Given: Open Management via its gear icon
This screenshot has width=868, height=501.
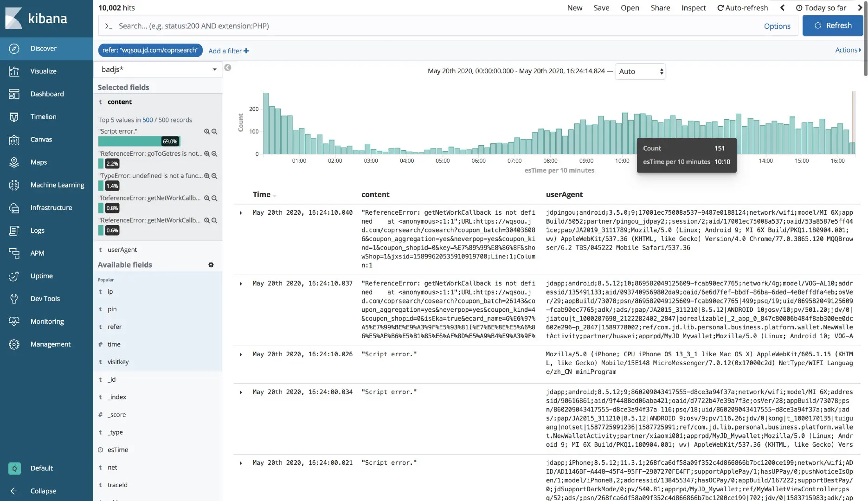Looking at the screenshot, I should pos(14,344).
